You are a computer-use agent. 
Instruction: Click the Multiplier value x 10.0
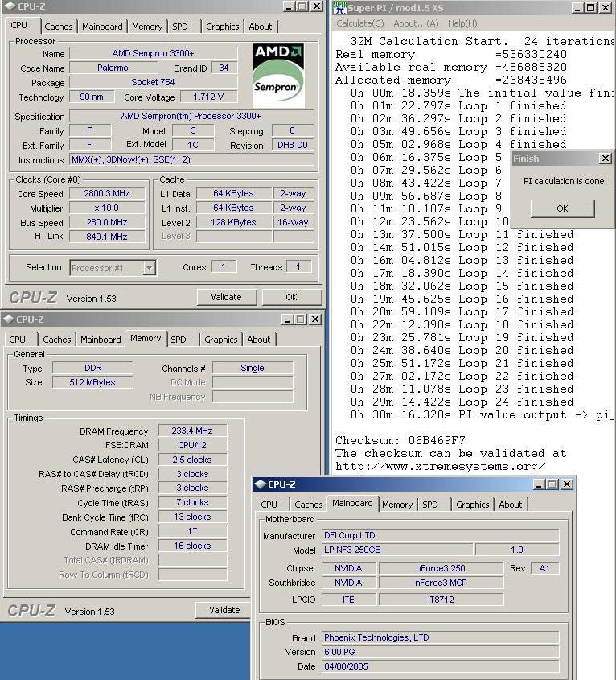click(x=107, y=208)
